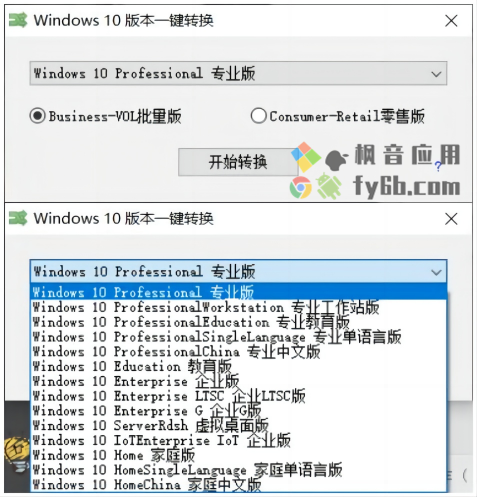Screen dimensions: 477x497
Task: Click the Chrome logo in the watermark
Action: tap(300, 188)
